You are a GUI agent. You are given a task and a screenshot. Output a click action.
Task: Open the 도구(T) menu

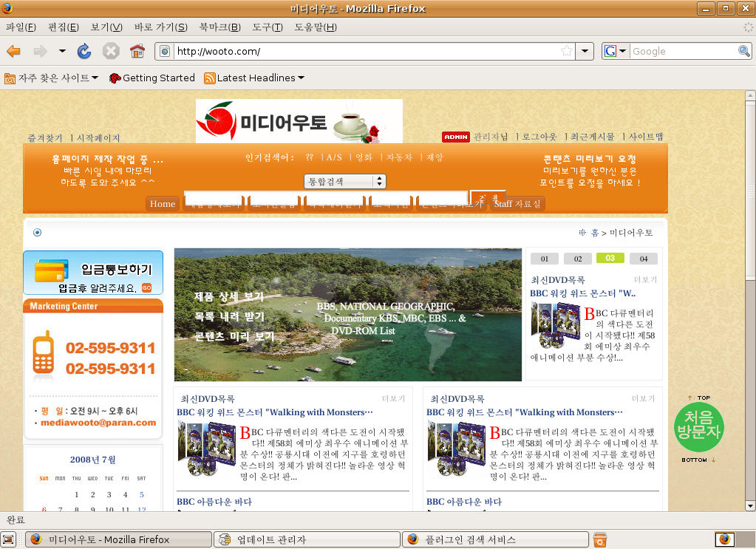[x=267, y=27]
